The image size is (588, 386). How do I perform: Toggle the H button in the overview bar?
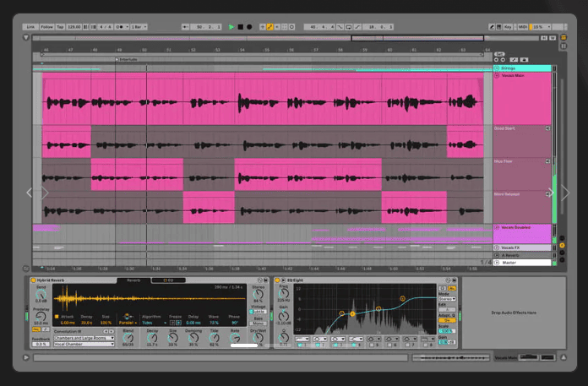tap(544, 38)
